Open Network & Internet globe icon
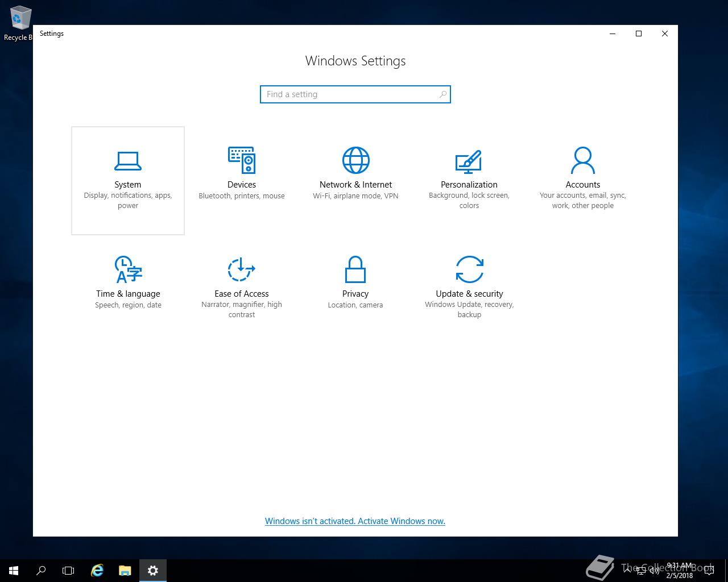Image resolution: width=728 pixels, height=582 pixels. [355, 160]
